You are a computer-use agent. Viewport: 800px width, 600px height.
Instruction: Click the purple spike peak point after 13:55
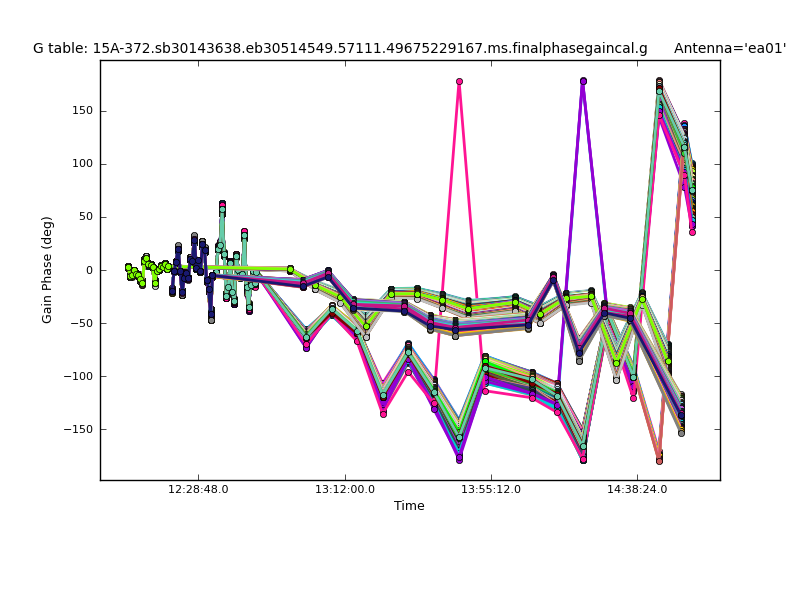click(583, 81)
